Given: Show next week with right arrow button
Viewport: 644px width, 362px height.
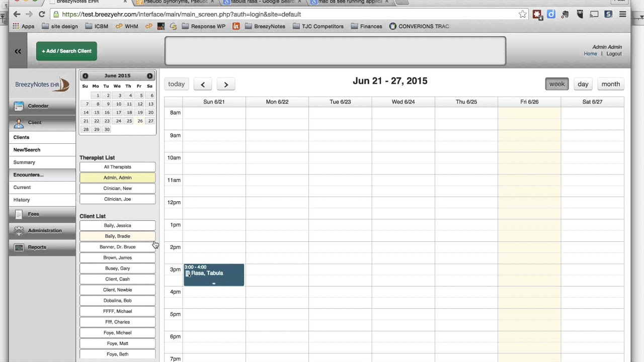Looking at the screenshot, I should coord(226,84).
